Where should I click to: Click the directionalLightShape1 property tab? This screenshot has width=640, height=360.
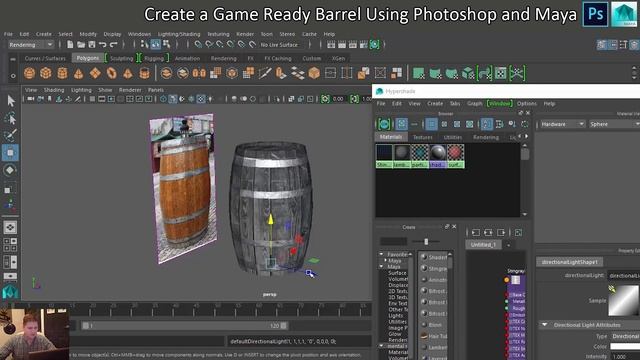point(569,262)
